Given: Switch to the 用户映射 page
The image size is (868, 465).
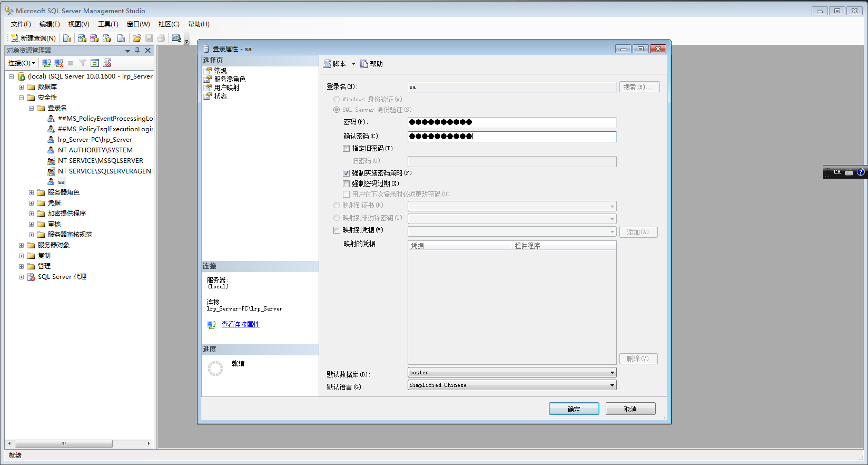Looking at the screenshot, I should pos(226,88).
